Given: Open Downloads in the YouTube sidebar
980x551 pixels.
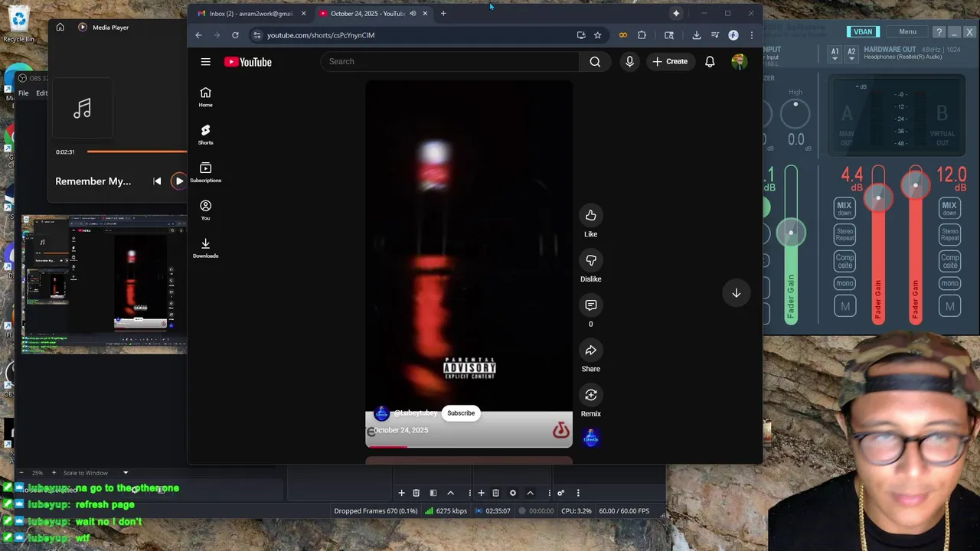Looking at the screenshot, I should coord(205,247).
